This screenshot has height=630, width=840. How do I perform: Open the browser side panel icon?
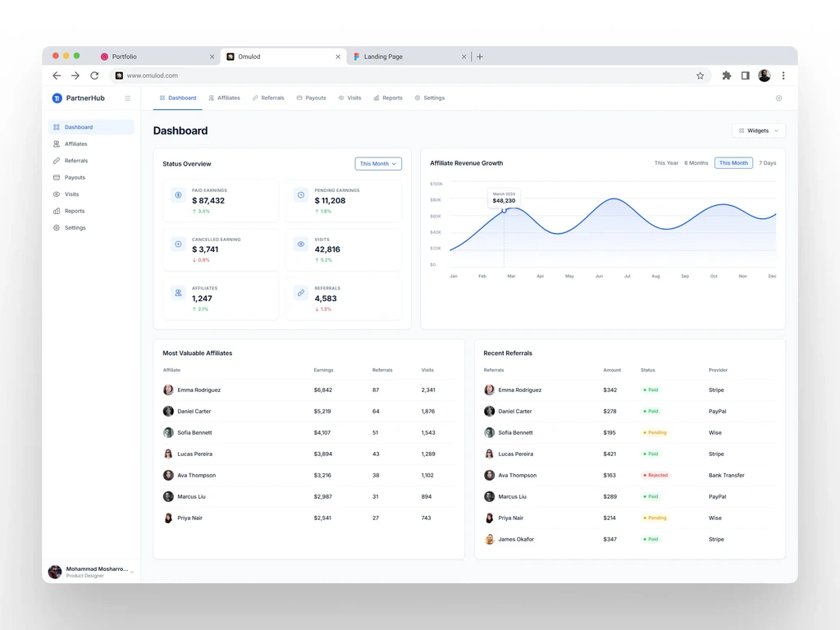(745, 75)
